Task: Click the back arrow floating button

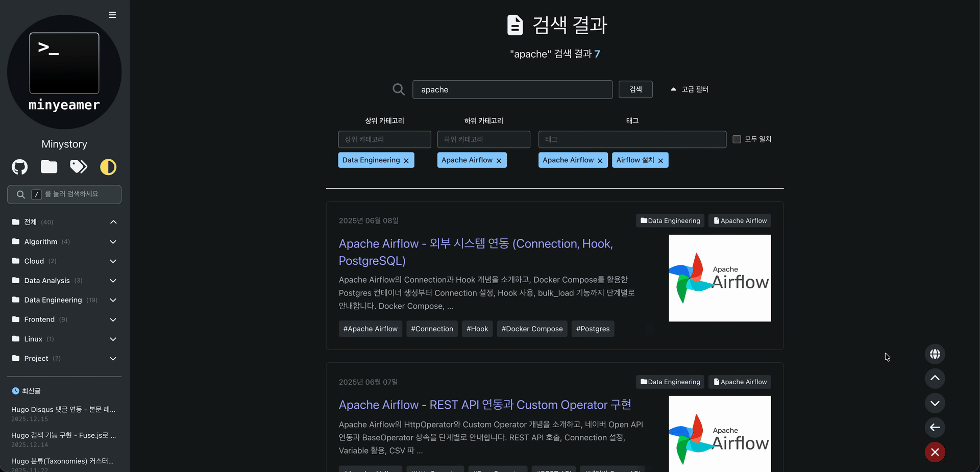Action: pyautogui.click(x=935, y=428)
